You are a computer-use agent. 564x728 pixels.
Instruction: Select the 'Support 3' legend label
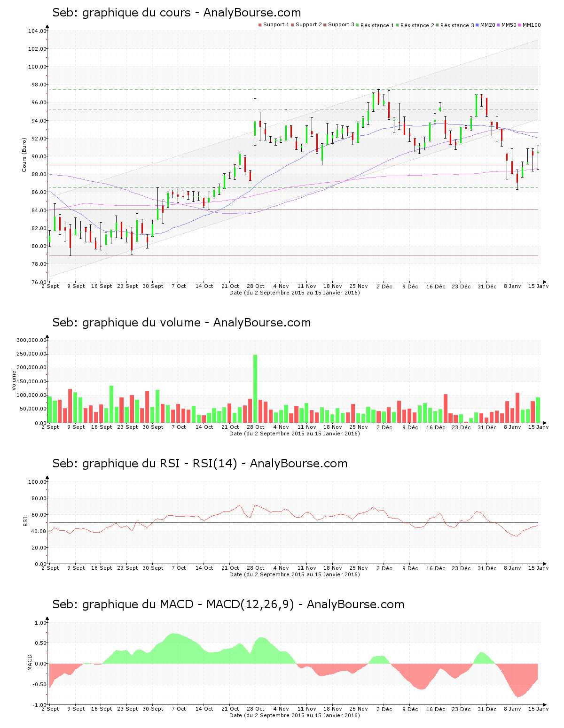pos(341,25)
